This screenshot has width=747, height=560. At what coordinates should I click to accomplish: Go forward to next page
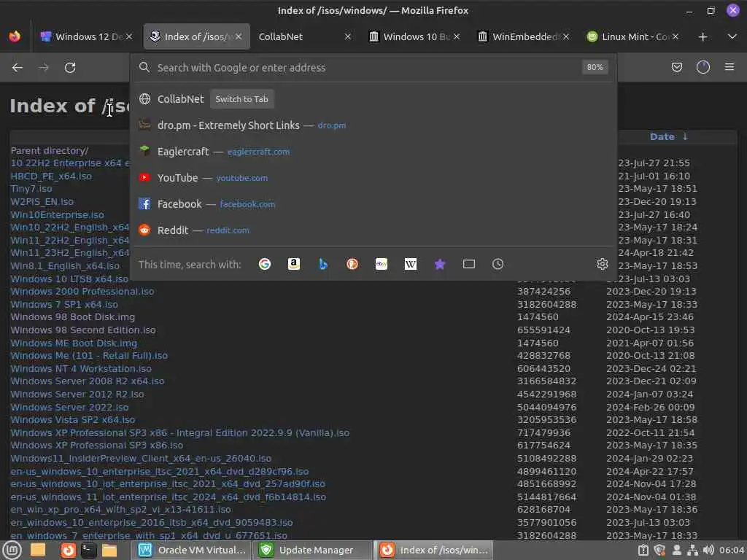point(44,68)
